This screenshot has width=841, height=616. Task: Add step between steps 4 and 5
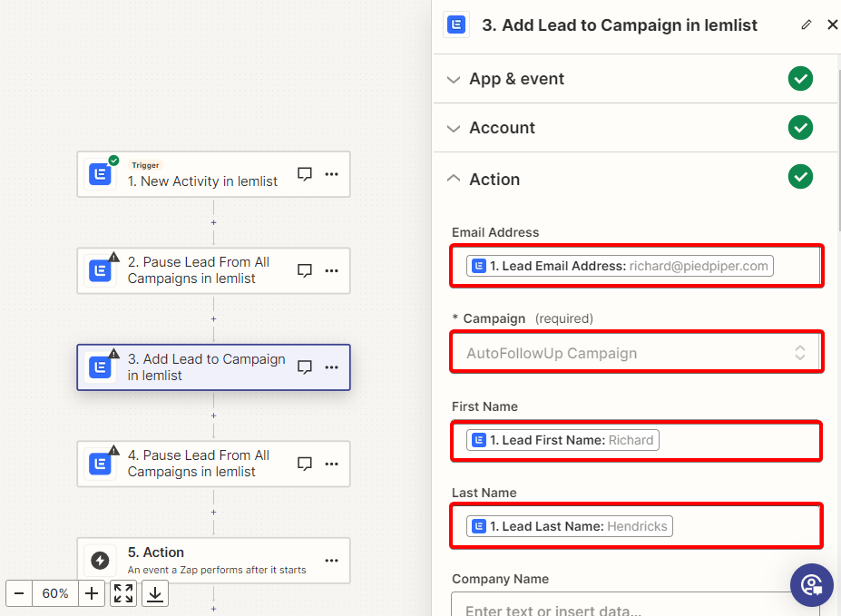(x=213, y=512)
